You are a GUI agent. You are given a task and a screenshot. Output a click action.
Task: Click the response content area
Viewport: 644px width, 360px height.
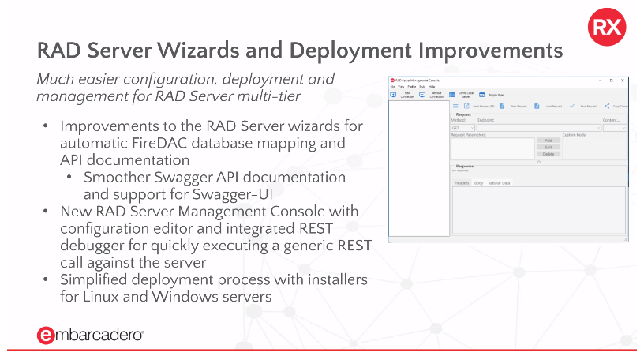click(539, 211)
